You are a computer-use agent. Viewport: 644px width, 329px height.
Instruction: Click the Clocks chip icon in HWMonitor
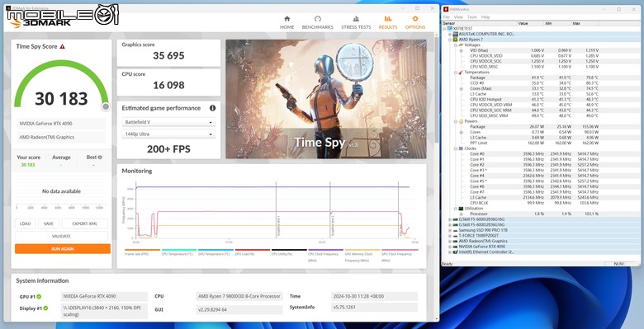click(461, 148)
